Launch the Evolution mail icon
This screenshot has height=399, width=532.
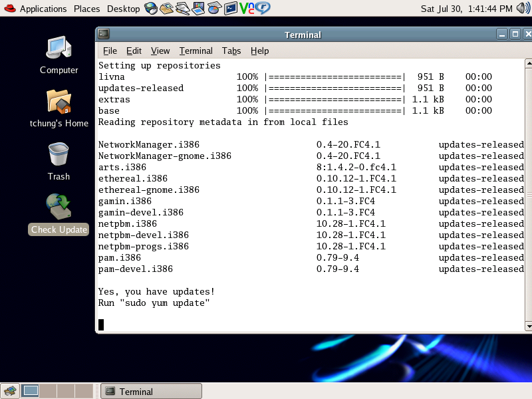(x=167, y=8)
